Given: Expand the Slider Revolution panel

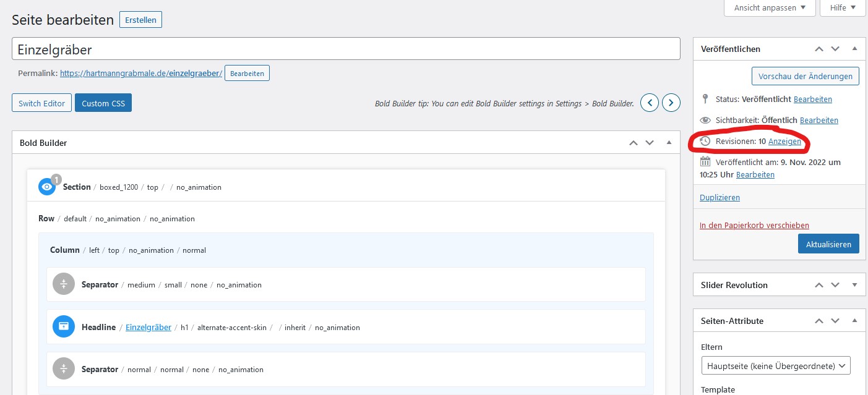Looking at the screenshot, I should pos(854,285).
